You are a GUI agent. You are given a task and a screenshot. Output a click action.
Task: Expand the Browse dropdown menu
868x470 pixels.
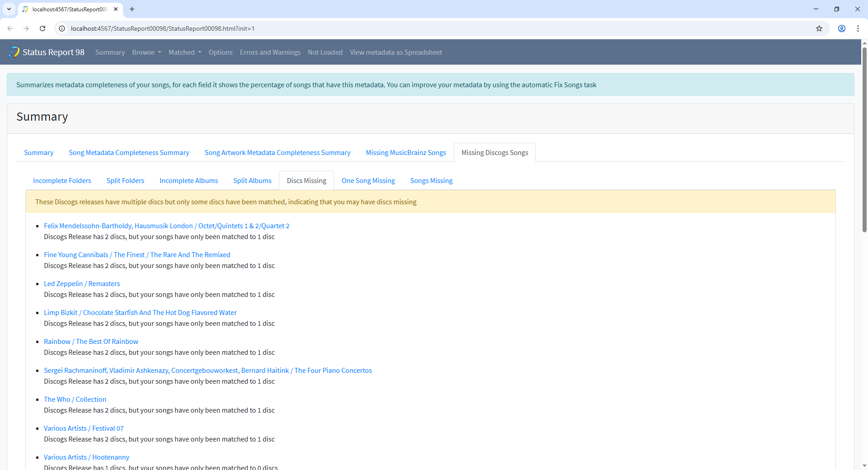click(x=146, y=52)
